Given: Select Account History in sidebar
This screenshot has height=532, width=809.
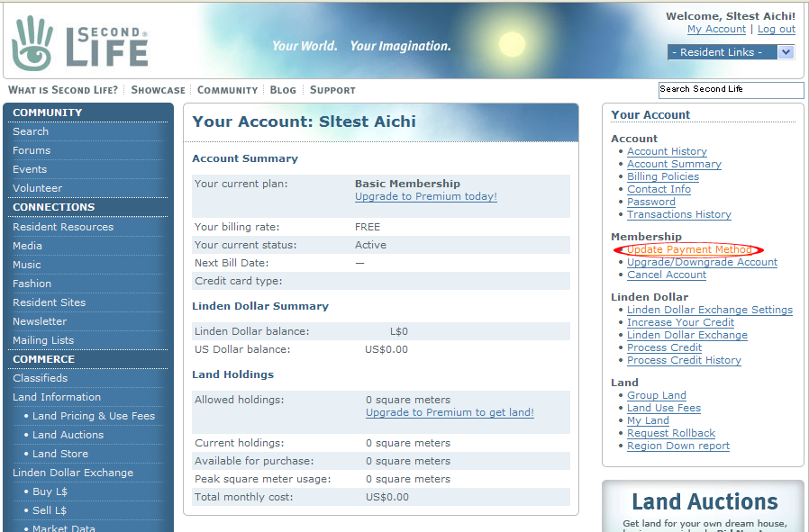Looking at the screenshot, I should (667, 151).
